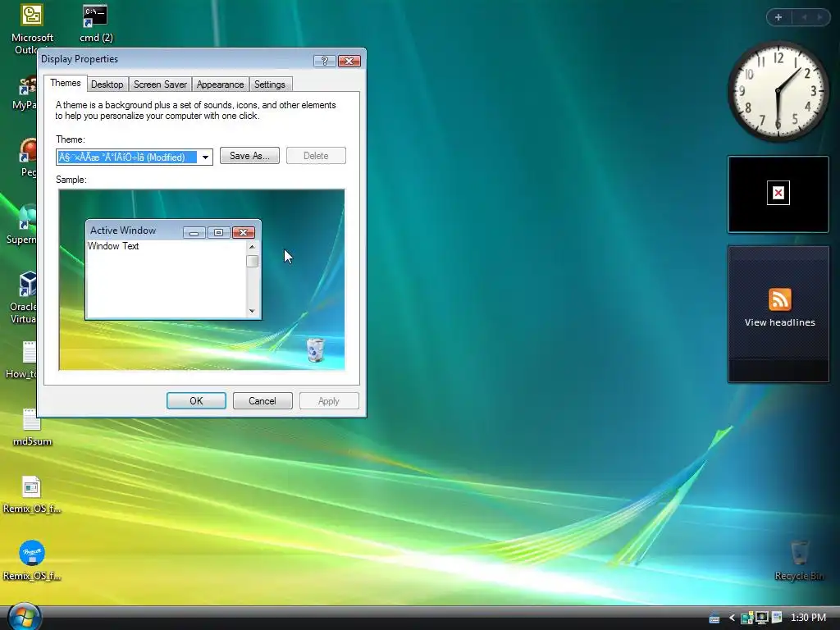The image size is (840, 630).
Task: Click the sample window red close button
Action: [x=243, y=232]
